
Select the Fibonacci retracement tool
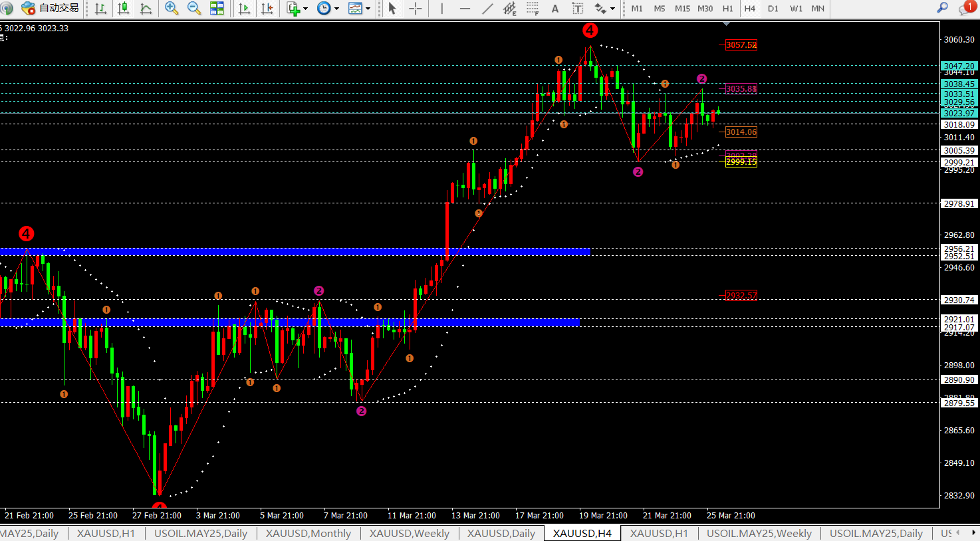click(x=533, y=9)
